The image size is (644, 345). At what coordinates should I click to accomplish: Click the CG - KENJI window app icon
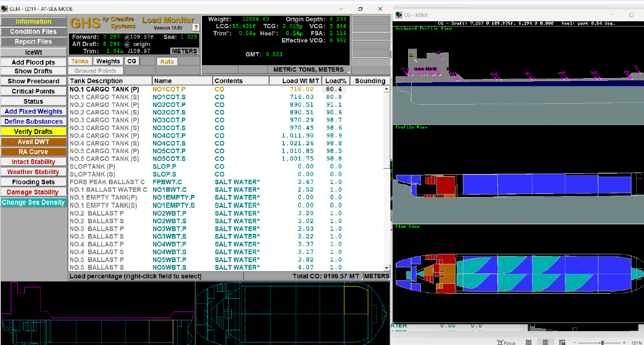(399, 15)
